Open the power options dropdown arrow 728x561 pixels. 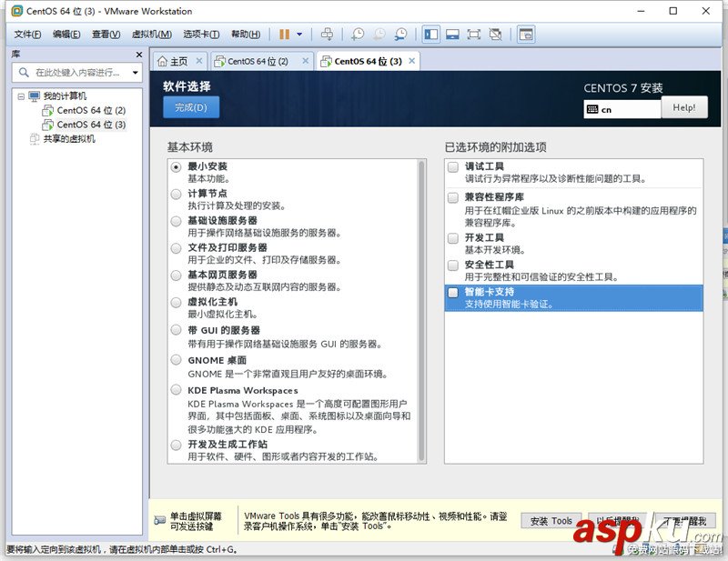click(299, 35)
